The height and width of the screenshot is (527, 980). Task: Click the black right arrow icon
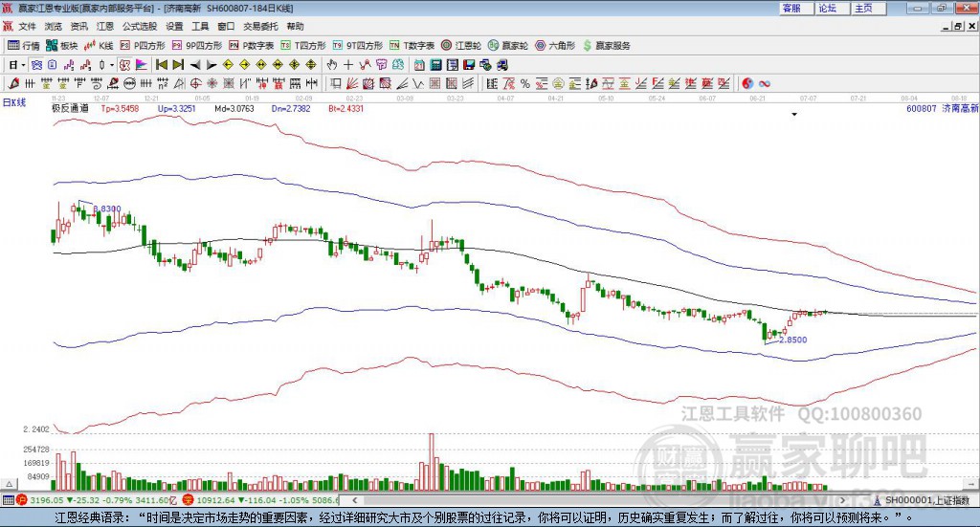[212, 65]
